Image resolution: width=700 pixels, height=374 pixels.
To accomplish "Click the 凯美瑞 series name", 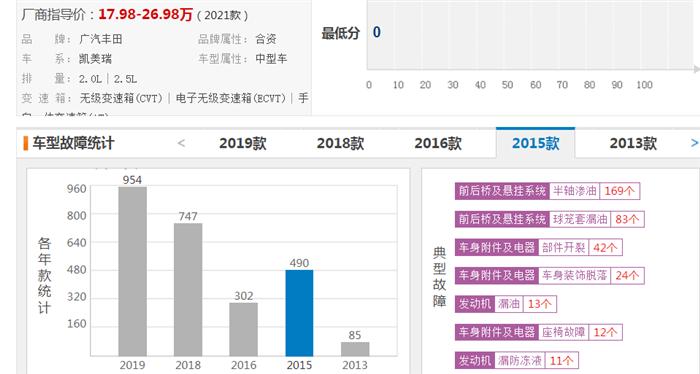I will point(95,59).
